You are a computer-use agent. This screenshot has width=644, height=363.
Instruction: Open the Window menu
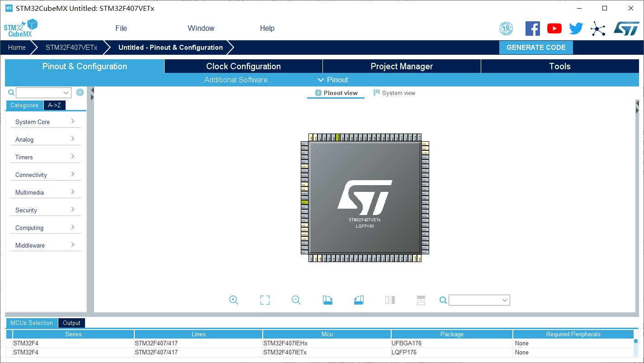click(201, 28)
